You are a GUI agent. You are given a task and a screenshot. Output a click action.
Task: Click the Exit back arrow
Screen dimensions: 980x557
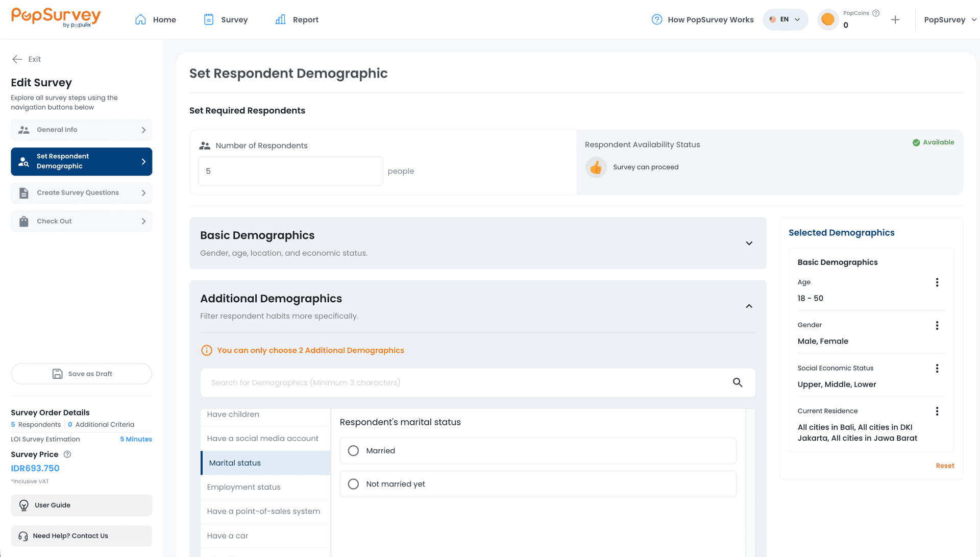click(x=17, y=59)
